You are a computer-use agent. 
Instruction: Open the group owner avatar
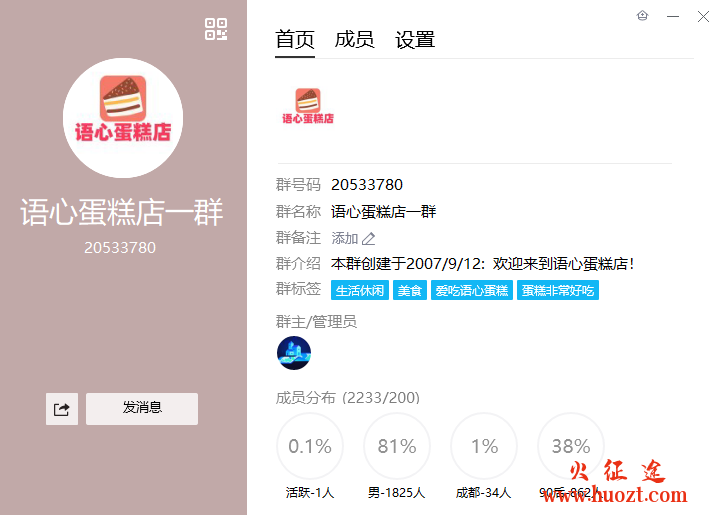[294, 353]
